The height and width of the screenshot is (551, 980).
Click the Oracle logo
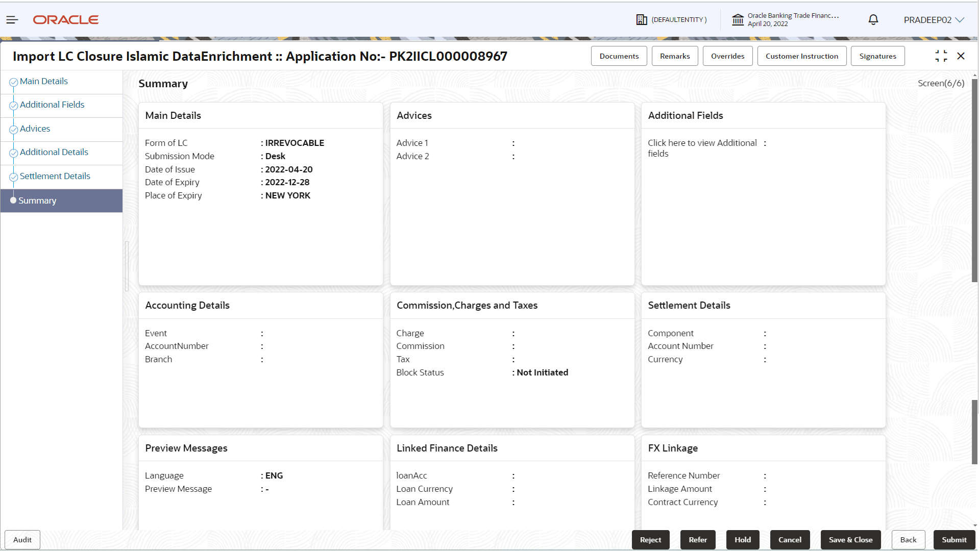pyautogui.click(x=66, y=20)
